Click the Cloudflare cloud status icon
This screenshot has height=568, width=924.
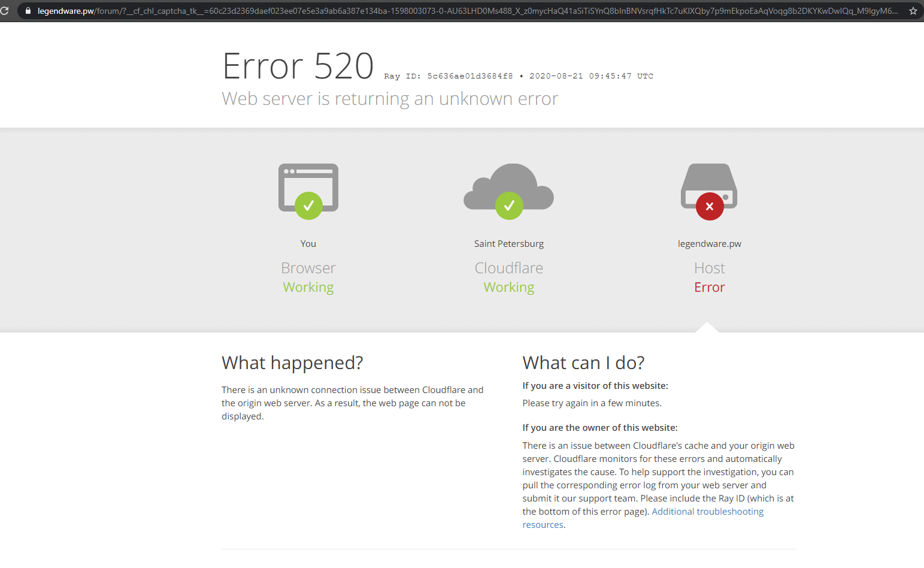[509, 192]
